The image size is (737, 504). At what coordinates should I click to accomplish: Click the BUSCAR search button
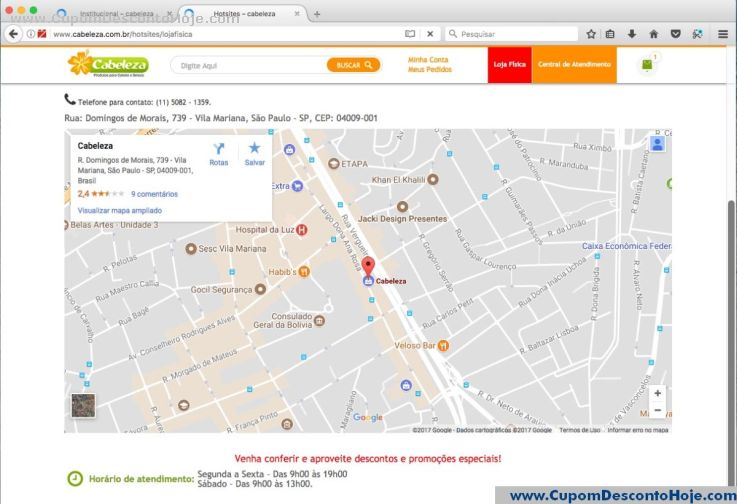(x=353, y=65)
